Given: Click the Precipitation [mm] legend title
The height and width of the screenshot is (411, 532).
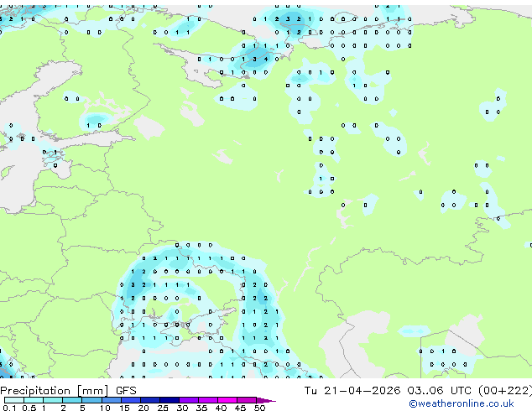Looking at the screenshot, I should (55, 391).
